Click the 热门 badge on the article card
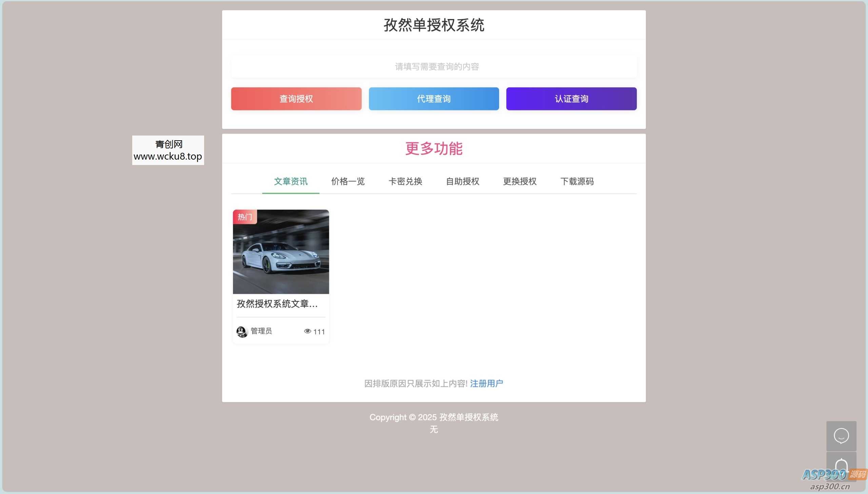 (x=244, y=217)
